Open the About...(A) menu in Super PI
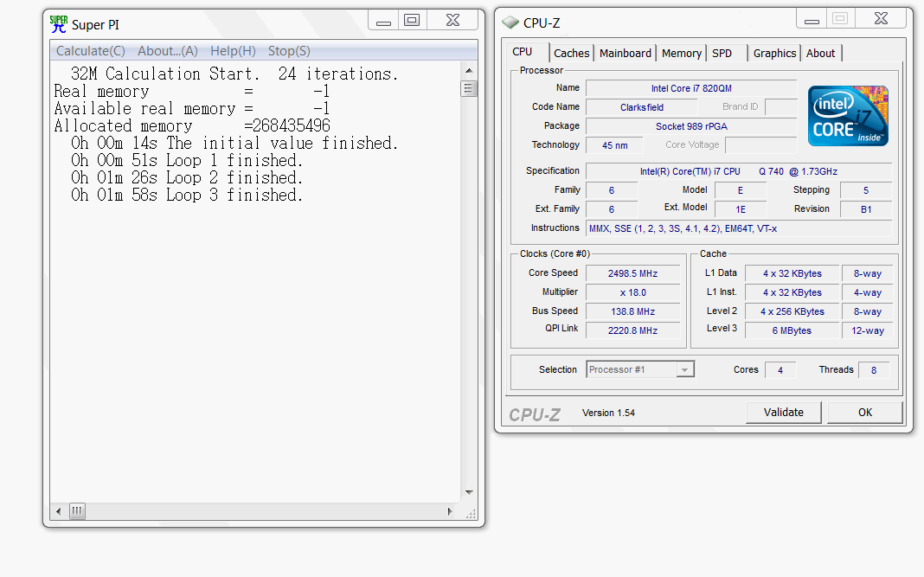This screenshot has width=924, height=577. click(x=168, y=51)
